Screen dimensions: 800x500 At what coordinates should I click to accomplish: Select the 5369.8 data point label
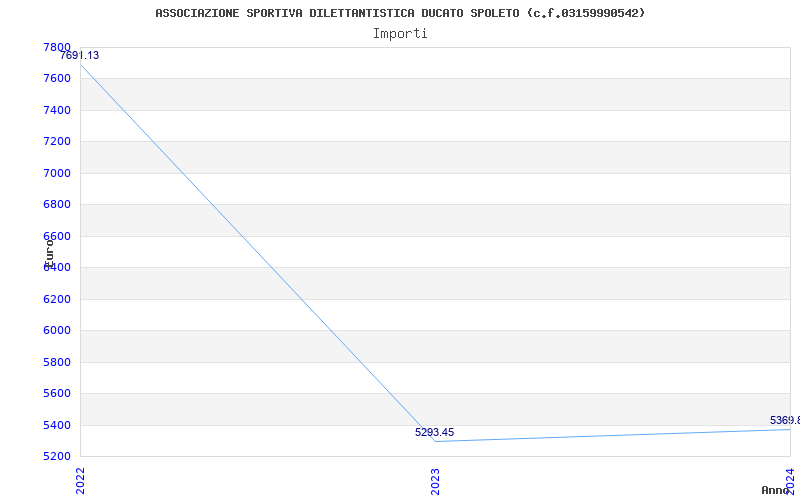coord(785,420)
